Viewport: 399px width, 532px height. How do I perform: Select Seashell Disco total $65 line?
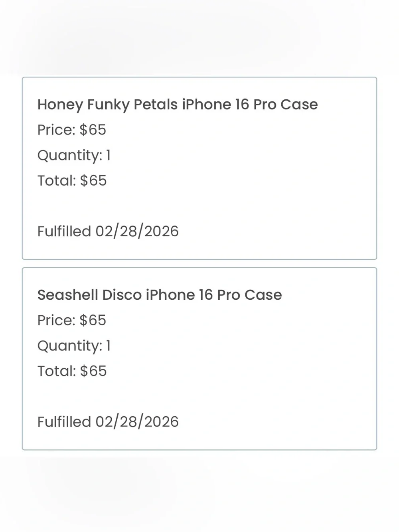tap(72, 371)
